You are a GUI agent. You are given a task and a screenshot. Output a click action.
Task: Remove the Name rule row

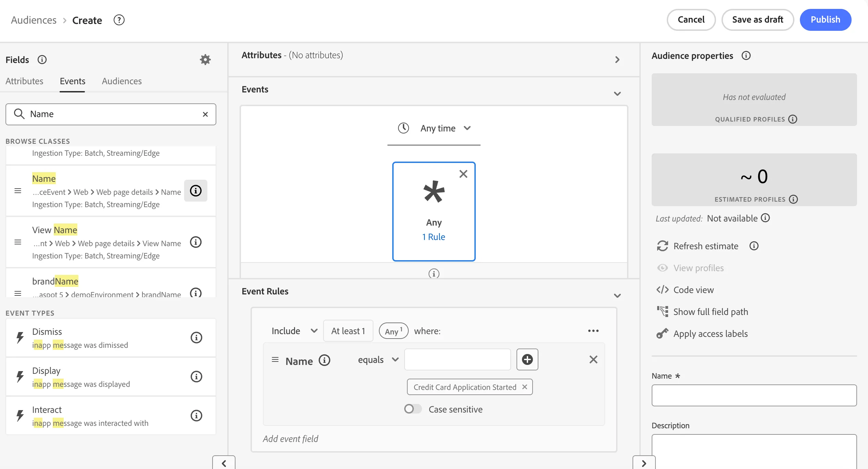pyautogui.click(x=593, y=359)
